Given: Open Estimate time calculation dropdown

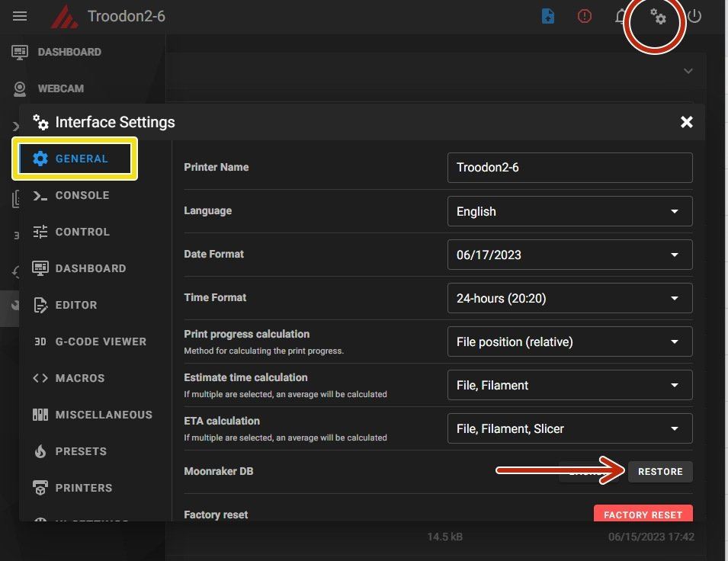Looking at the screenshot, I should (569, 385).
